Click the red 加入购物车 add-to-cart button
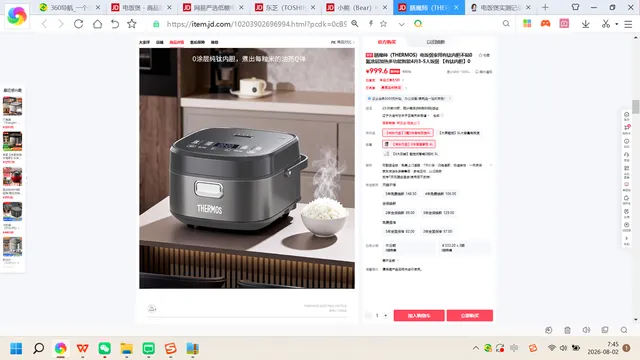The image size is (640, 360). [419, 316]
